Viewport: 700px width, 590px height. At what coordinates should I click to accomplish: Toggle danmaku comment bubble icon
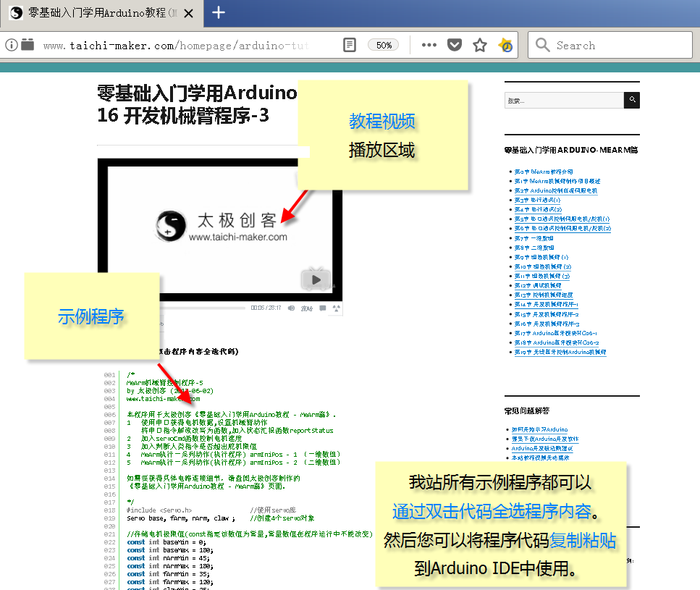322,308
